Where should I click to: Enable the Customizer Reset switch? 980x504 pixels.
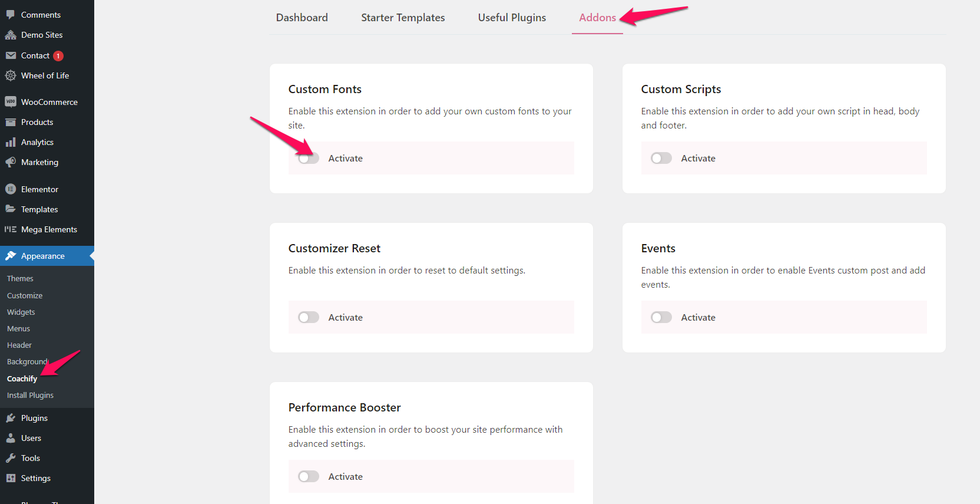pos(308,317)
